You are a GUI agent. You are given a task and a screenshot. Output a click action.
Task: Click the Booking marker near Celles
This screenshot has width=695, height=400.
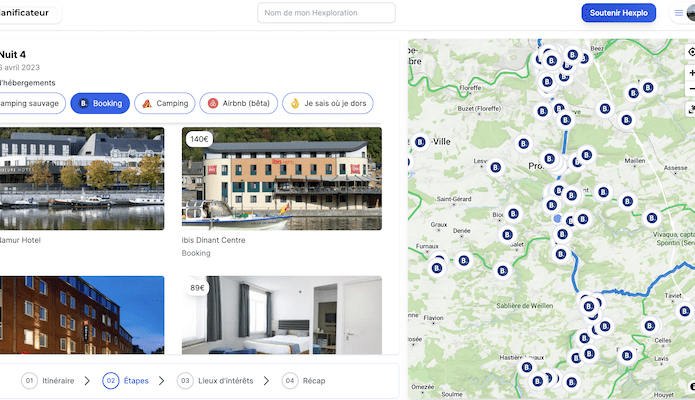click(x=649, y=325)
